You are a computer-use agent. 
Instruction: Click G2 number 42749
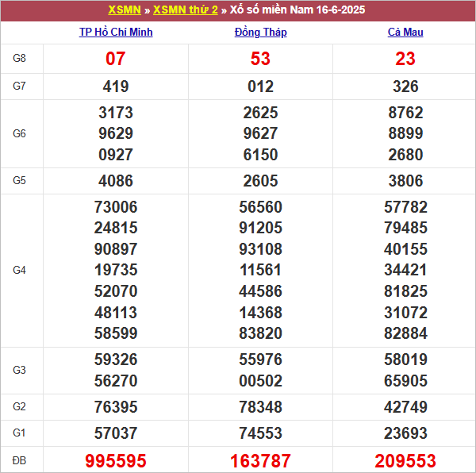tap(405, 407)
